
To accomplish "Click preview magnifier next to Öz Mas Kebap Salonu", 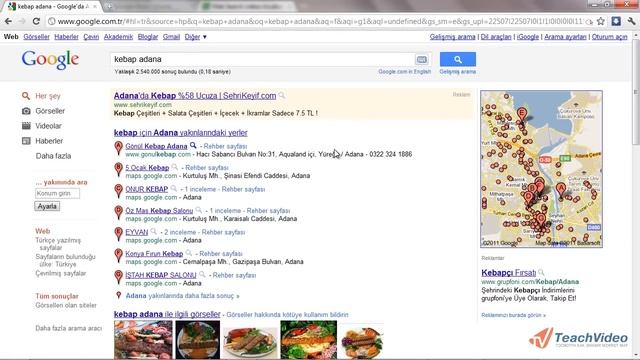I will tap(199, 211).
